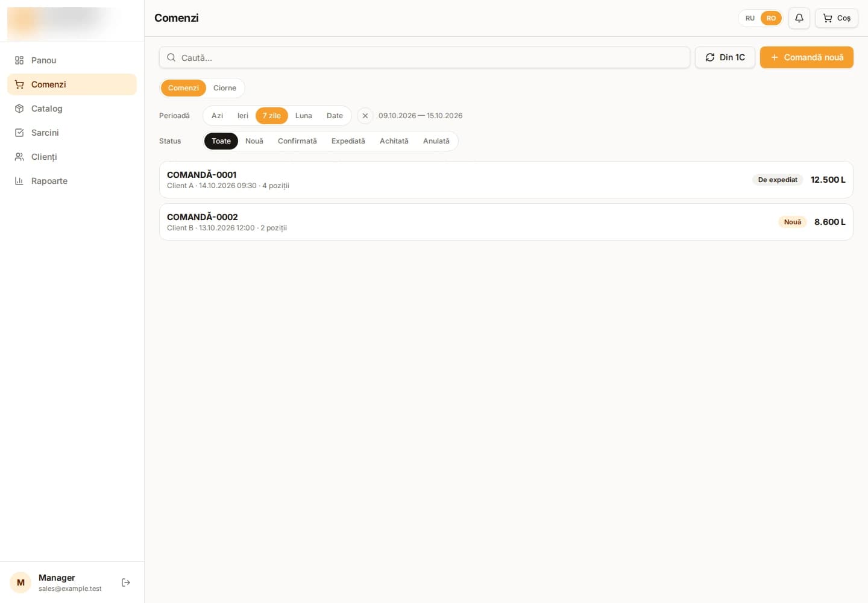Viewport: 868px width, 603px height.
Task: Select the Comenzi orders tab
Action: [183, 88]
